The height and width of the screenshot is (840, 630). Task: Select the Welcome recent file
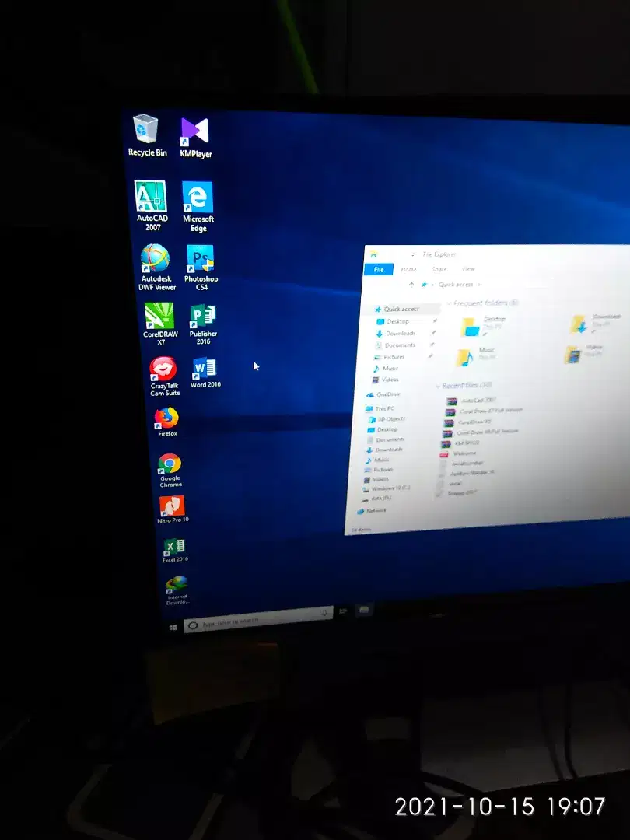(x=464, y=453)
